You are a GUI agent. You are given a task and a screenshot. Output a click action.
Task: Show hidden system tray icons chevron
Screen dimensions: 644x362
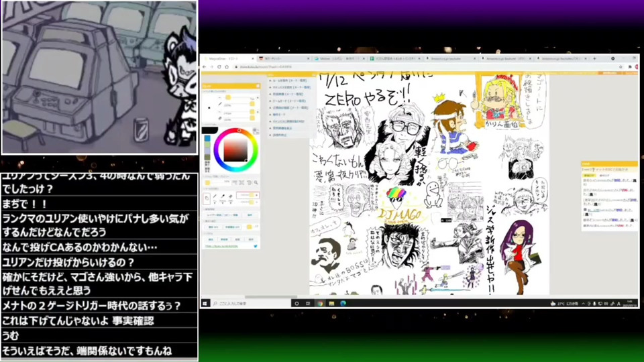tap(583, 304)
